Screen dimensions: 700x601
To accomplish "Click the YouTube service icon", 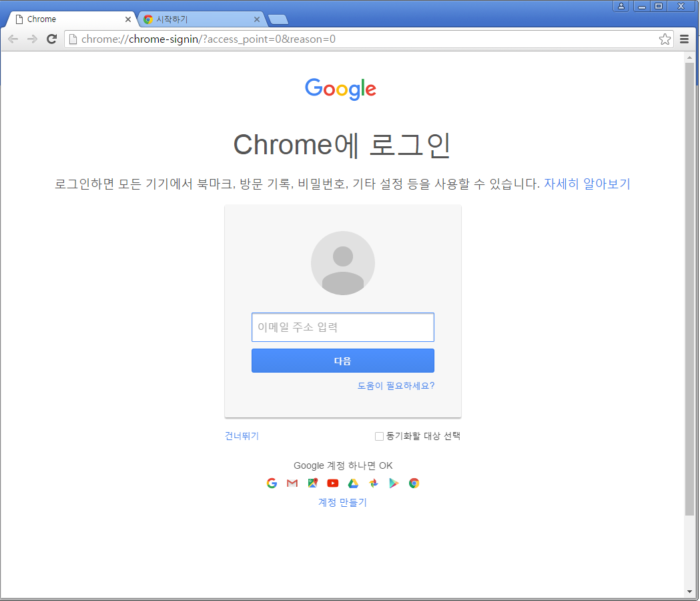I will click(332, 483).
